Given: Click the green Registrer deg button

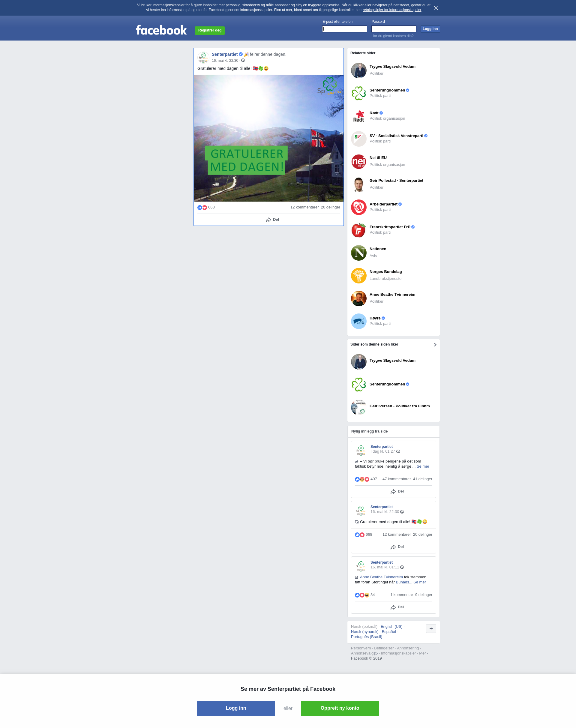Looking at the screenshot, I should pyautogui.click(x=209, y=30).
